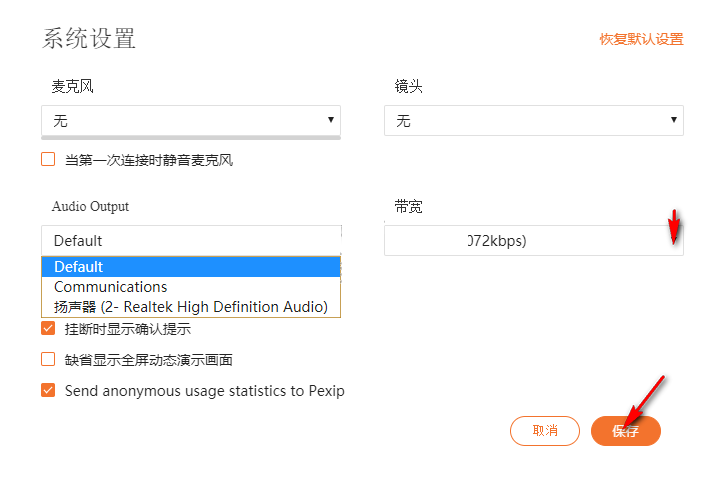Viewport: 722px width, 496px height.
Task: Click the Audio Output Default field
Action: (190, 241)
